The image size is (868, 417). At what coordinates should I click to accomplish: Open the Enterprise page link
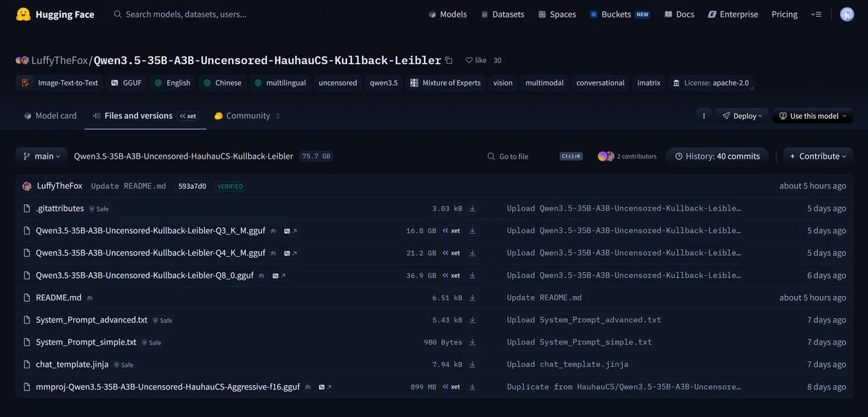click(x=733, y=14)
